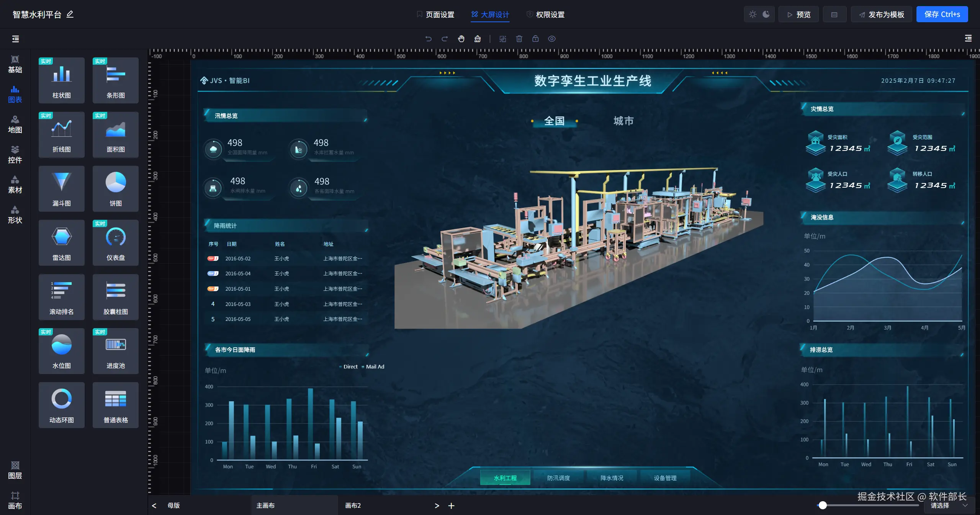Edit platform name with pencil icon
Screen dimensions: 980x515
point(70,14)
